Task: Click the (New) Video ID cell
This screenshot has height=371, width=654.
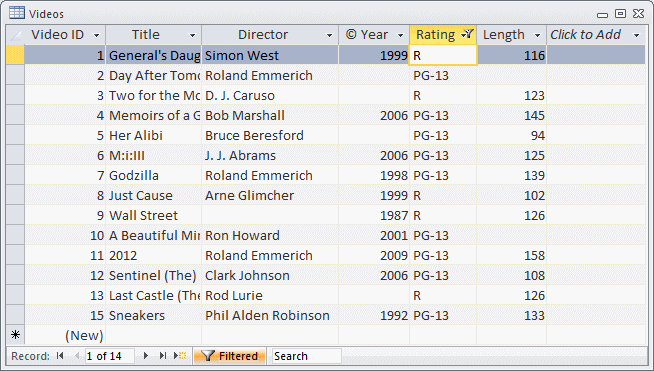Action: tap(65, 336)
